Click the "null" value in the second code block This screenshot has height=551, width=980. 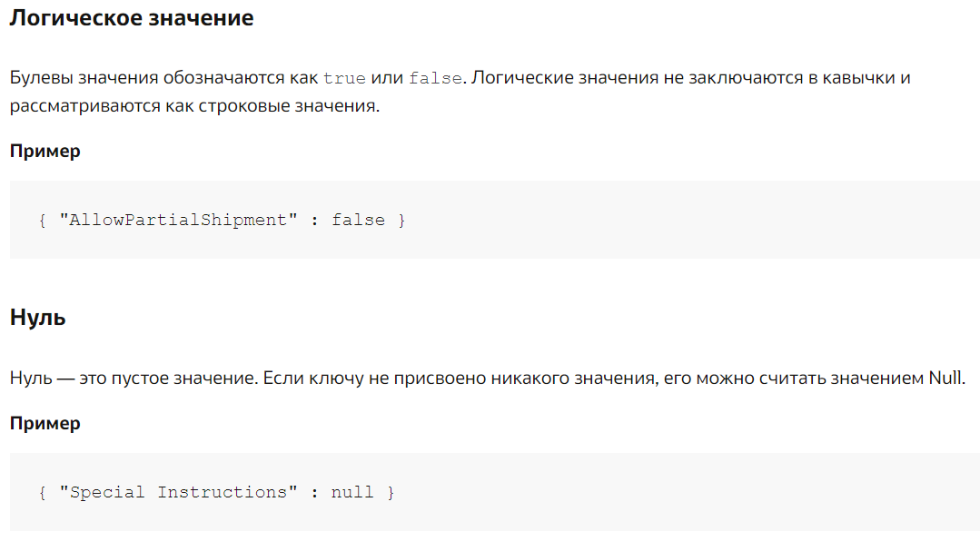point(352,492)
